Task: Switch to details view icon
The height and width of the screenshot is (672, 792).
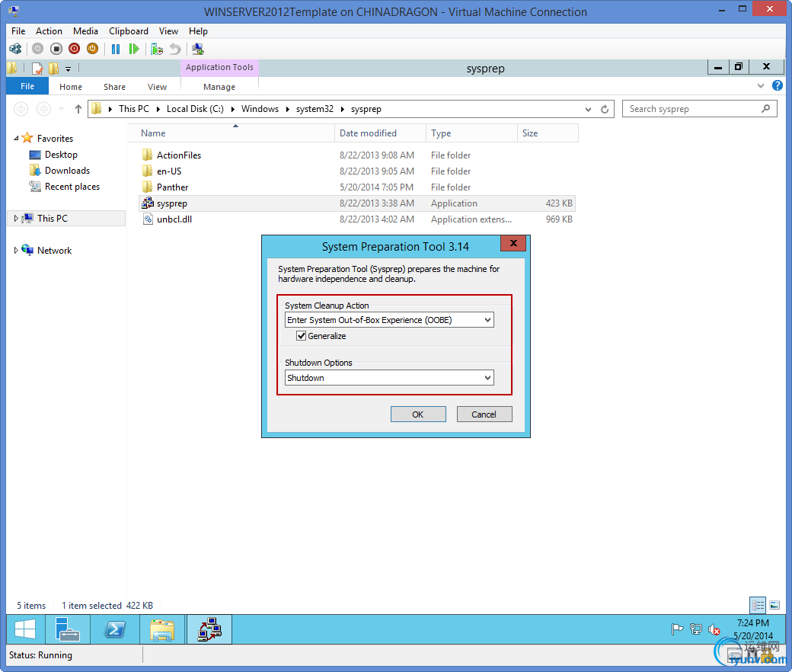Action: pyautogui.click(x=758, y=605)
